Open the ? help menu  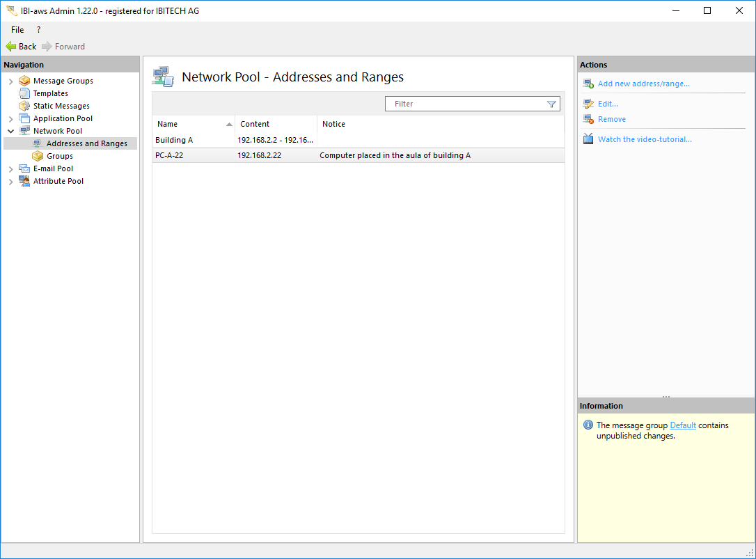(x=38, y=30)
